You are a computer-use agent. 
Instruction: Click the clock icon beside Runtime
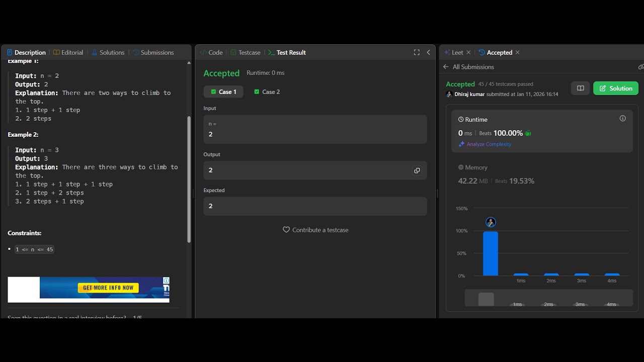pos(461,120)
